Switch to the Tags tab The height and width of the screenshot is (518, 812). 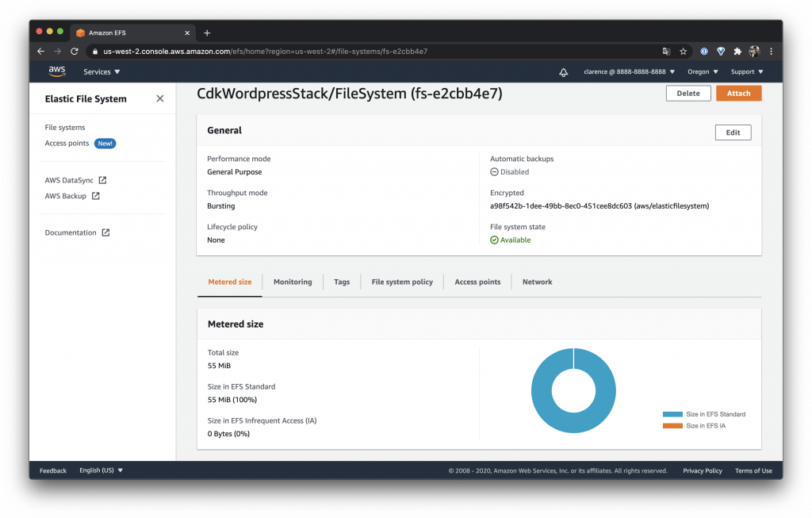(x=342, y=282)
